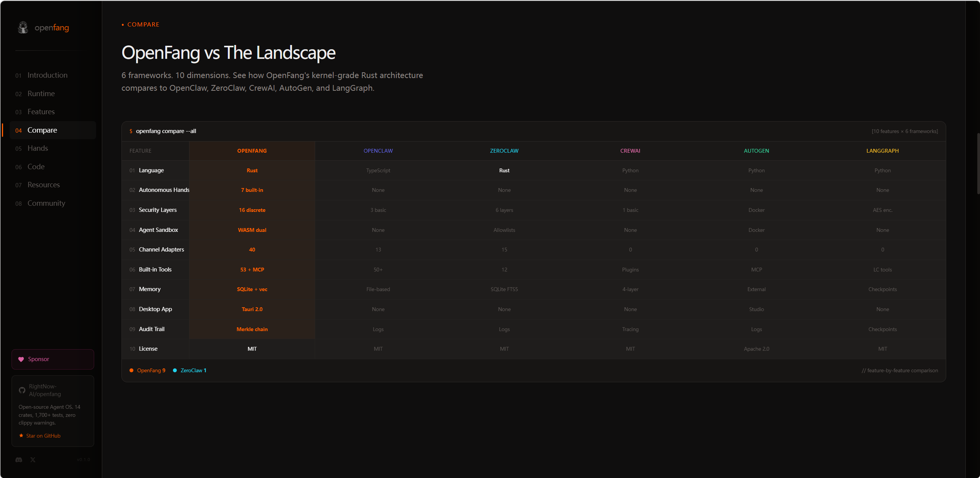Viewport: 980px width, 478px height.
Task: Click the Audit Trail row label
Action: coord(151,329)
